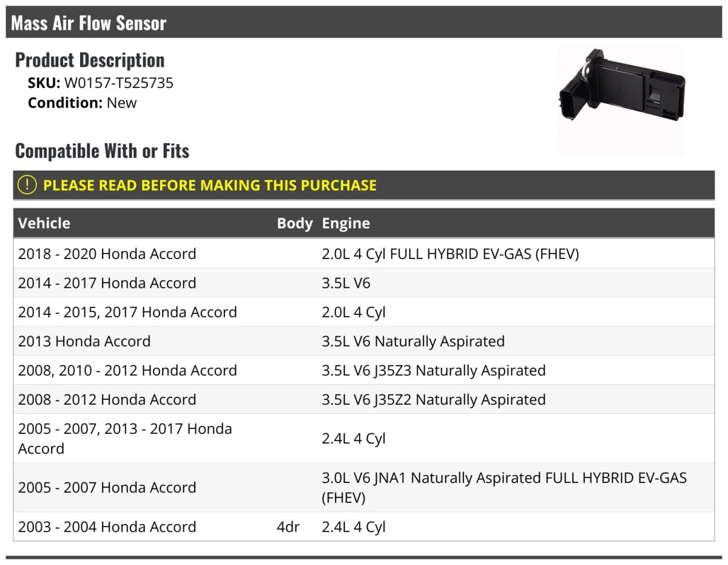Click the 2008, 2010 - 2012 Honda Accord row
The image size is (728, 565).
point(364,370)
